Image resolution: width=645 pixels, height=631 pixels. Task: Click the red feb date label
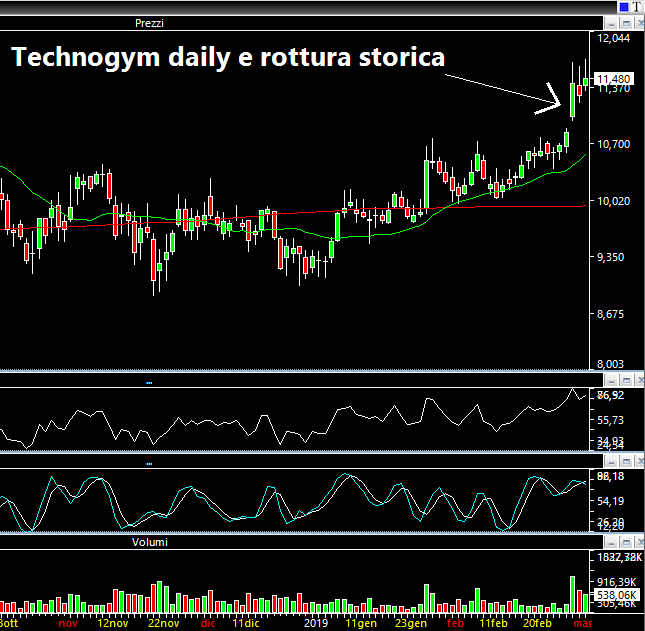click(455, 623)
